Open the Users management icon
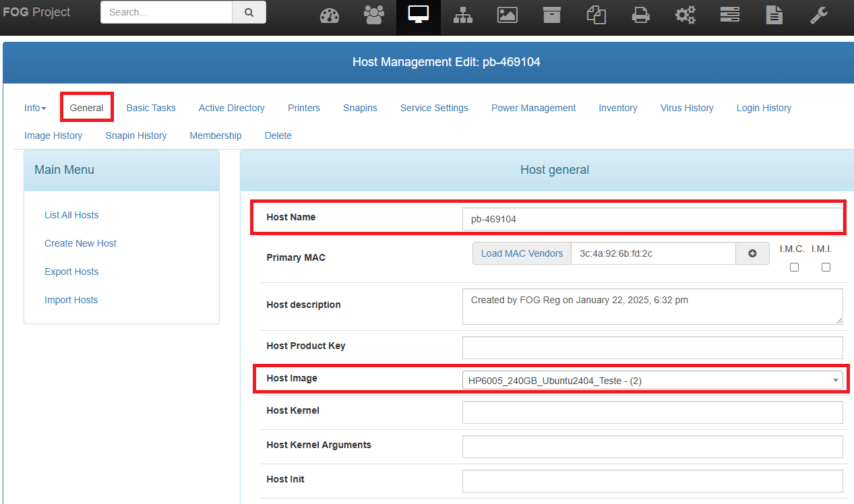 click(373, 15)
